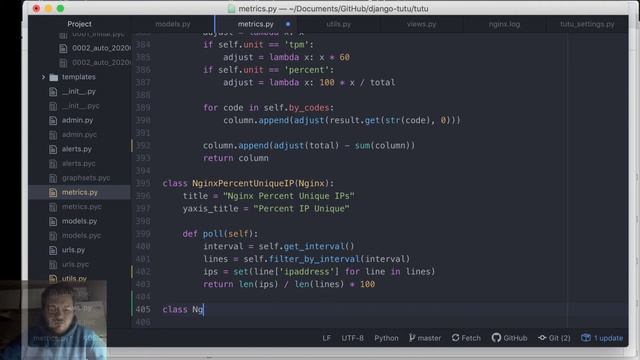Open urls.py from the project tree
This screenshot has height=360, width=640.
coord(73,250)
